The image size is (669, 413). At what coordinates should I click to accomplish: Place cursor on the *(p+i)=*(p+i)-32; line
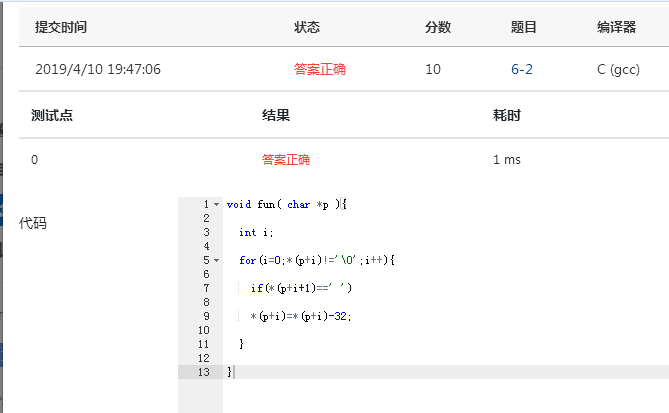pyautogui.click(x=301, y=316)
